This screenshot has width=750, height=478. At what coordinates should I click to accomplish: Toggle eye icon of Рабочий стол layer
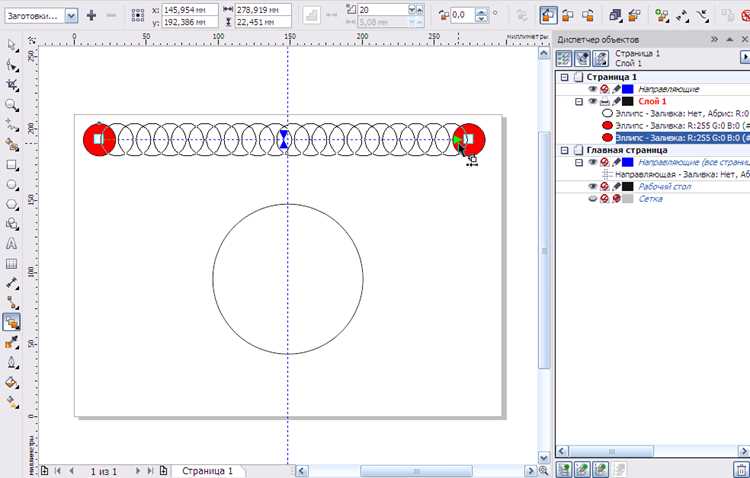click(592, 186)
